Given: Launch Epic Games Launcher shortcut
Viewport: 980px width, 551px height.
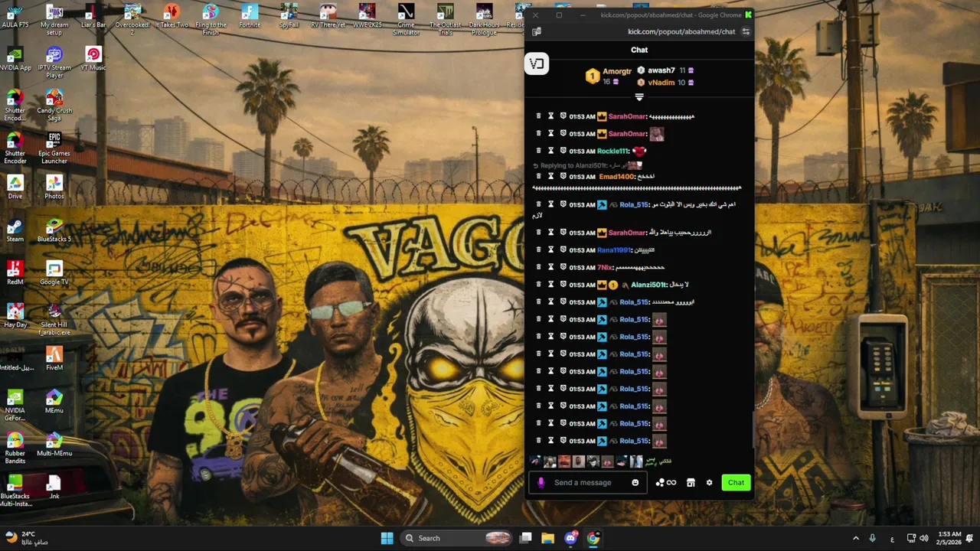Looking at the screenshot, I should point(54,148).
